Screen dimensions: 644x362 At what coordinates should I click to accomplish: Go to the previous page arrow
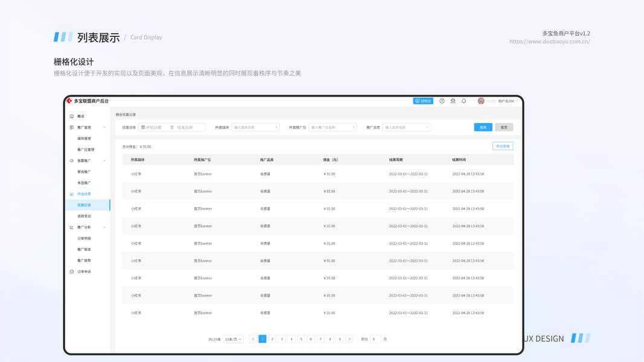point(253,339)
